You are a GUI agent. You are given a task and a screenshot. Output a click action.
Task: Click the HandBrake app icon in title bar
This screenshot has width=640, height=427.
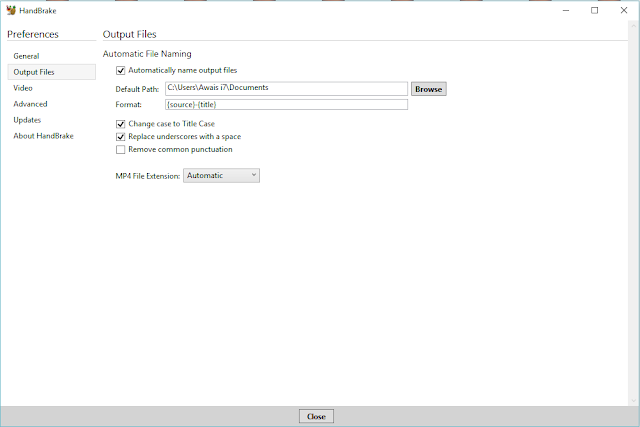(x=11, y=10)
